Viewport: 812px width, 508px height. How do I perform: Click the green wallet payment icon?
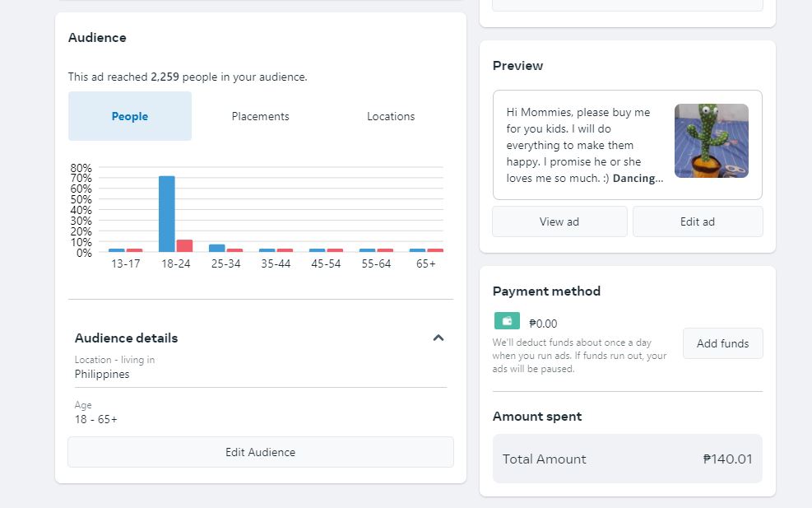tap(507, 321)
